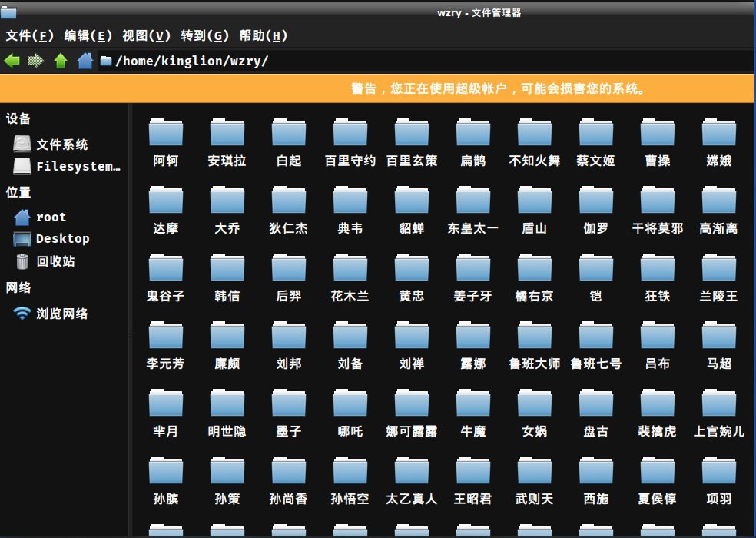The height and width of the screenshot is (538, 756).
Task: Select the 貂蝉 folder icon
Action: pos(412,199)
